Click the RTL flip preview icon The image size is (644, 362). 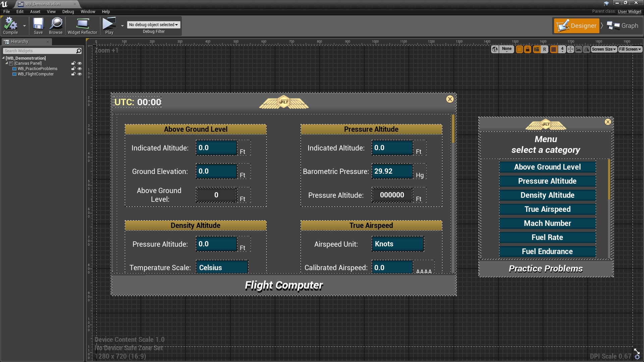[587, 49]
